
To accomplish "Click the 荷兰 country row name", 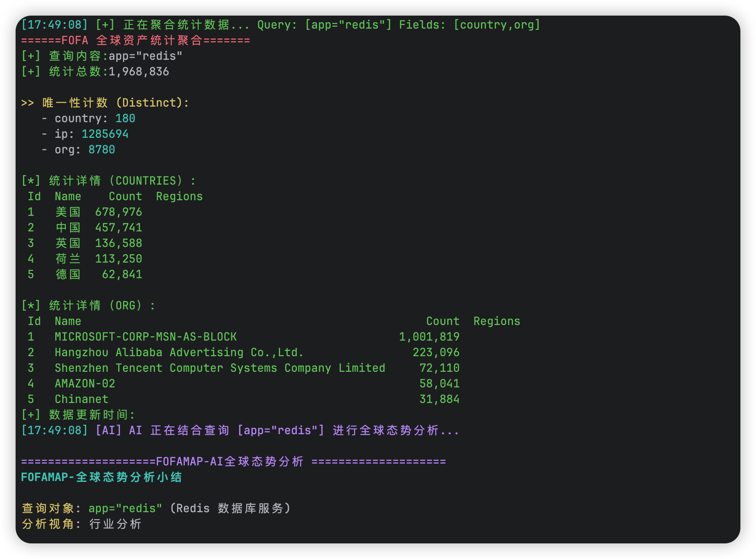I will click(68, 259).
